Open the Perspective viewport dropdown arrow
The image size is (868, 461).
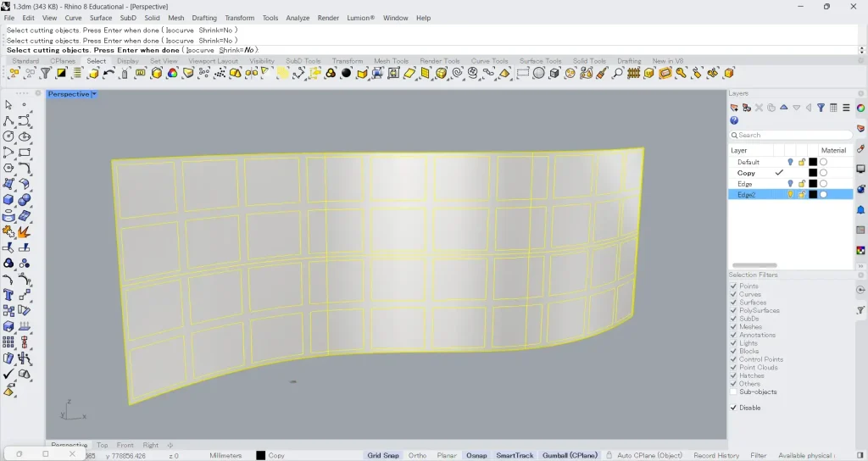[x=94, y=94]
